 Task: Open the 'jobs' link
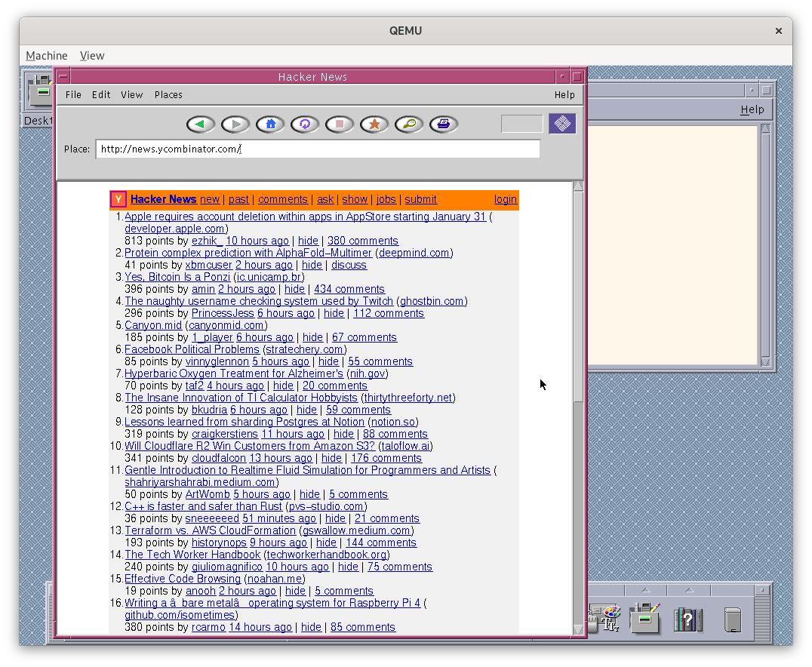[x=386, y=199]
